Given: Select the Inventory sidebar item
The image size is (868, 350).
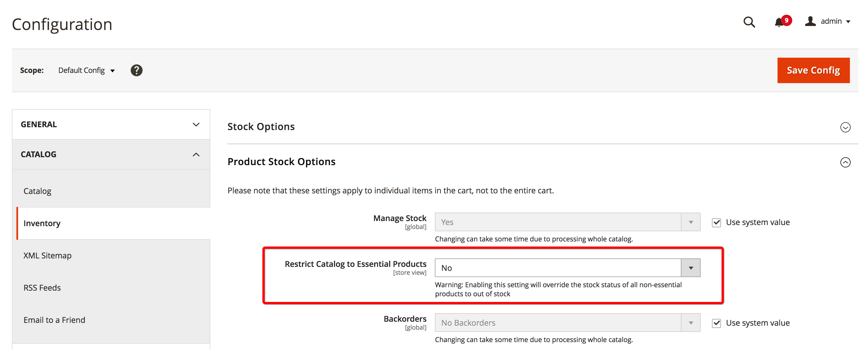Looking at the screenshot, I should [x=42, y=223].
